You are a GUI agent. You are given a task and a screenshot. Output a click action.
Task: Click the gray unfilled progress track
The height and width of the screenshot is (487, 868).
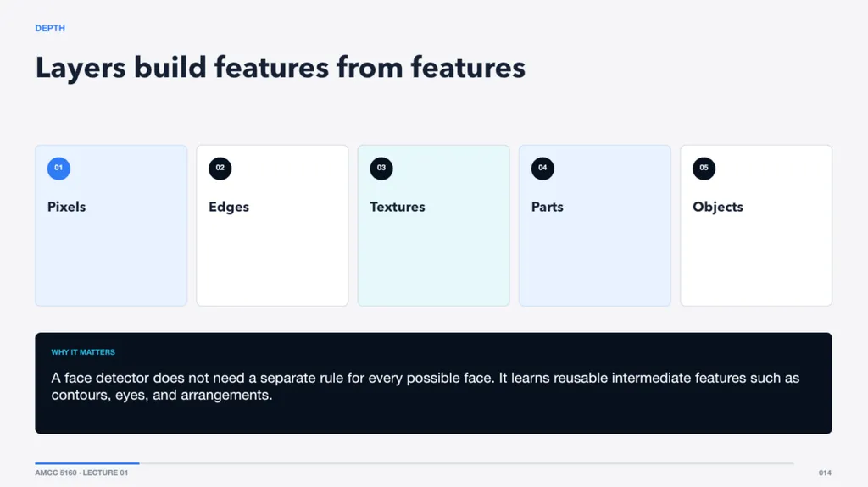(x=467, y=463)
